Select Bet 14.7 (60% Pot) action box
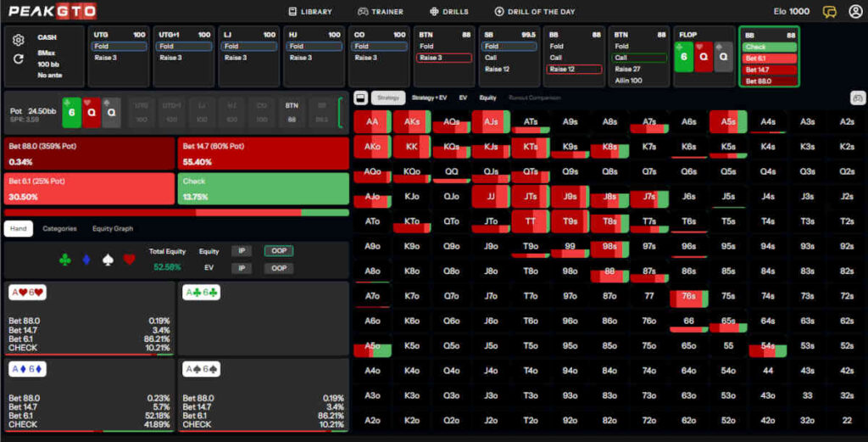The height and width of the screenshot is (442, 868). coord(263,154)
